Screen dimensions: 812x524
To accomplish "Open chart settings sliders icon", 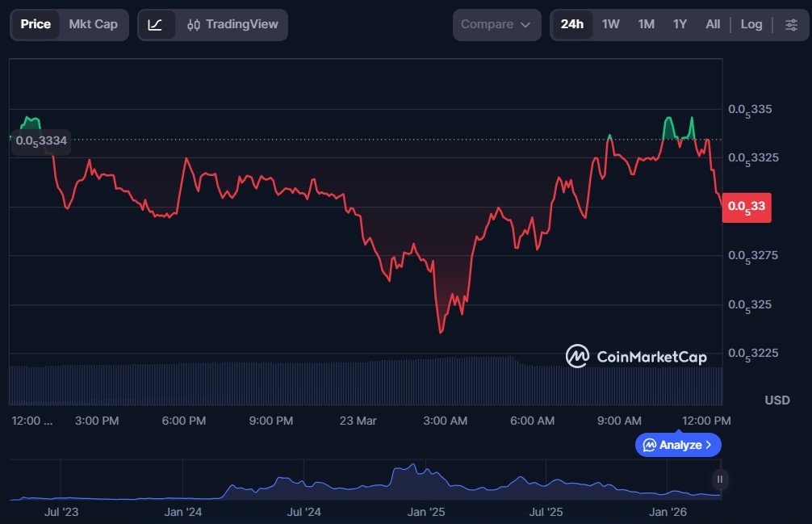I will tap(791, 25).
